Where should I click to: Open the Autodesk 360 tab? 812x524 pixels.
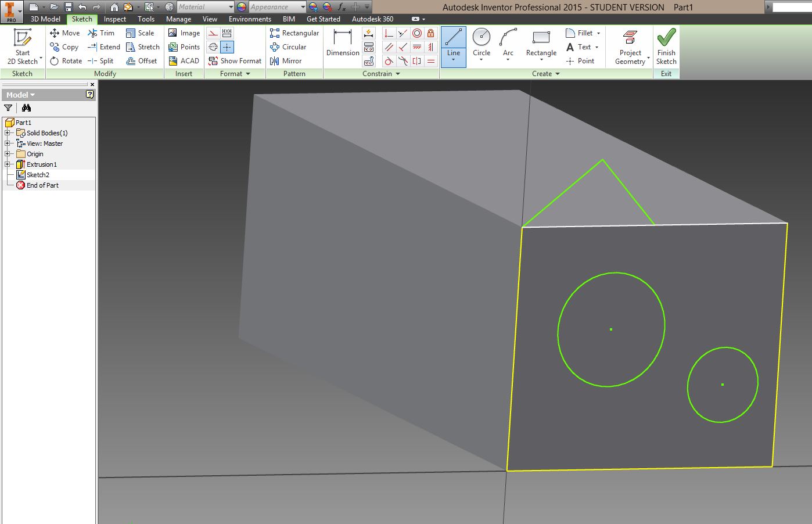coord(372,19)
